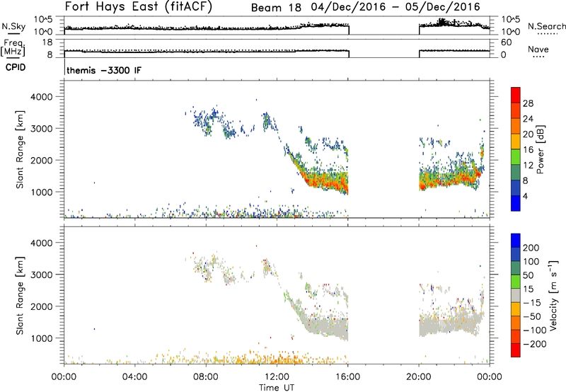Select the light green 12-16 dB Power segment
The image size is (566, 392).
[516, 156]
